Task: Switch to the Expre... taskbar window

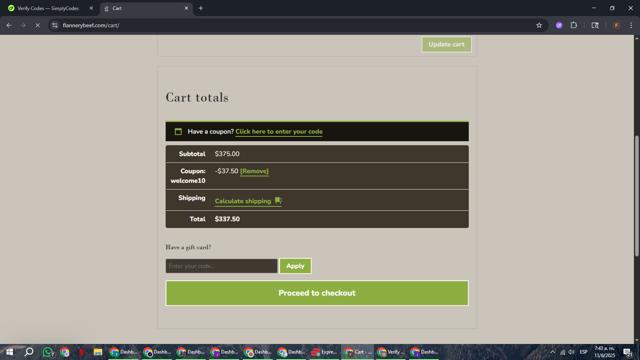Action: point(324,352)
